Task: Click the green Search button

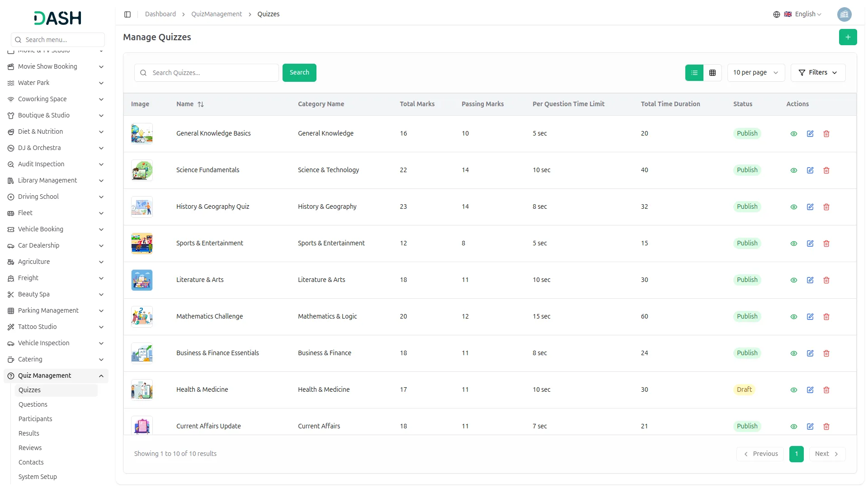Action: 299,73
